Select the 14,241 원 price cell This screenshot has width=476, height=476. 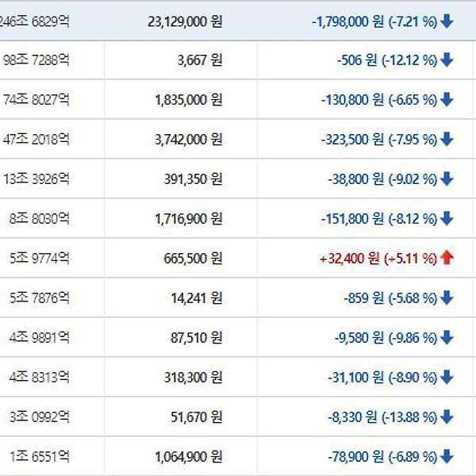pyautogui.click(x=199, y=298)
